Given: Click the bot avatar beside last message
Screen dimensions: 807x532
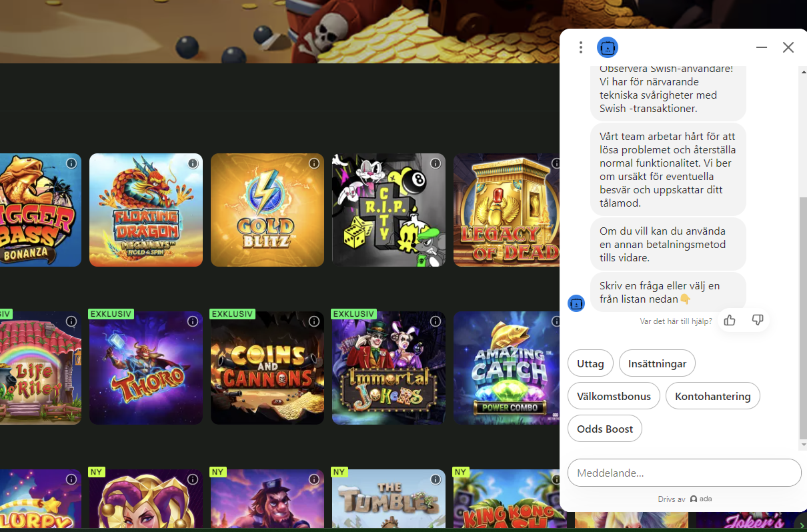Looking at the screenshot, I should [x=576, y=303].
